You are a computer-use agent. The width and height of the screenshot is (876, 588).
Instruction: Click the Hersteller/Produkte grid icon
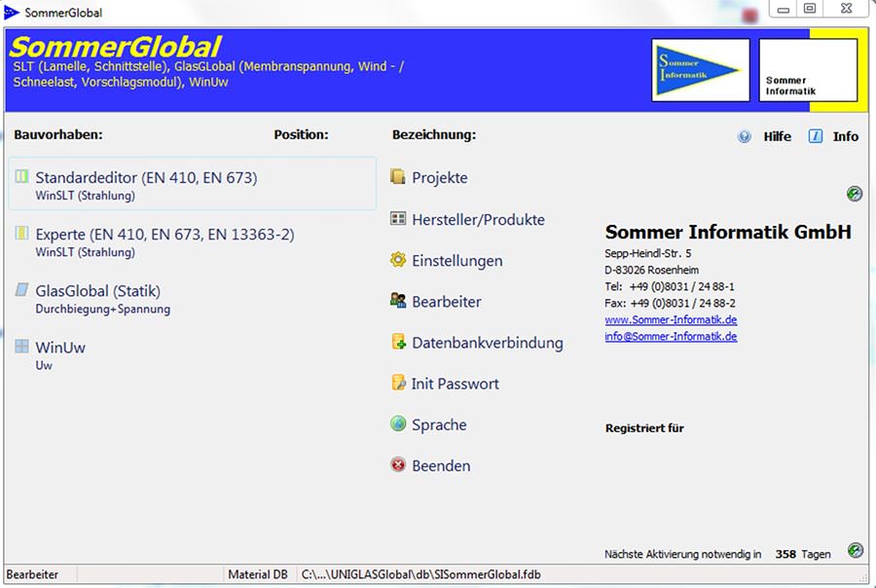(398, 218)
